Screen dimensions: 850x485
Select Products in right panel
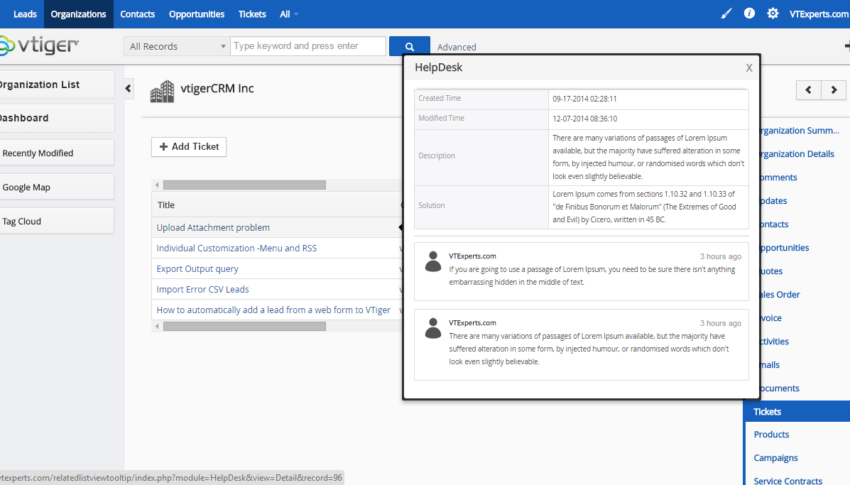771,435
